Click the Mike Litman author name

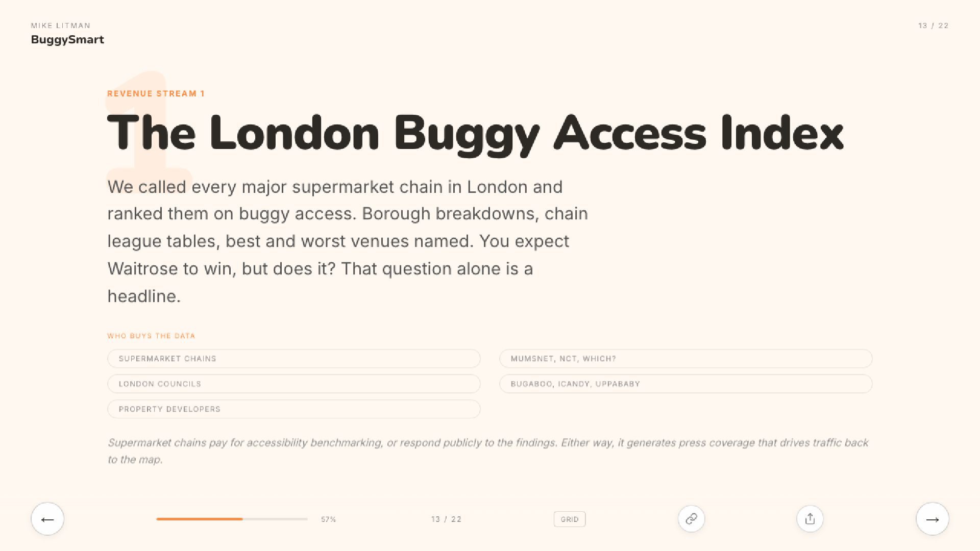(61, 26)
